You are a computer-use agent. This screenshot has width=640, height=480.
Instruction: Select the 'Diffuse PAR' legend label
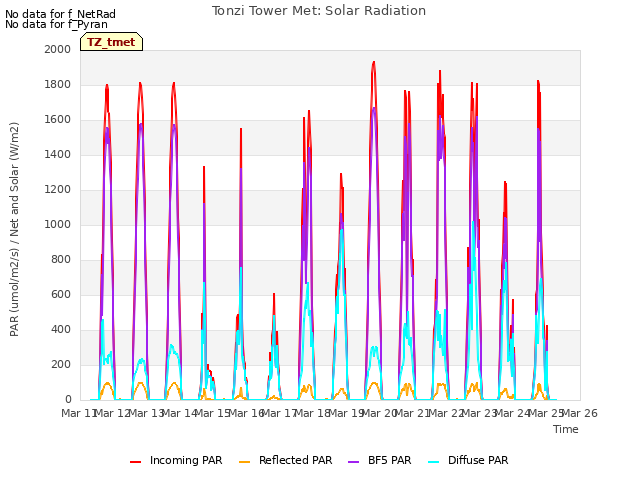(x=478, y=460)
